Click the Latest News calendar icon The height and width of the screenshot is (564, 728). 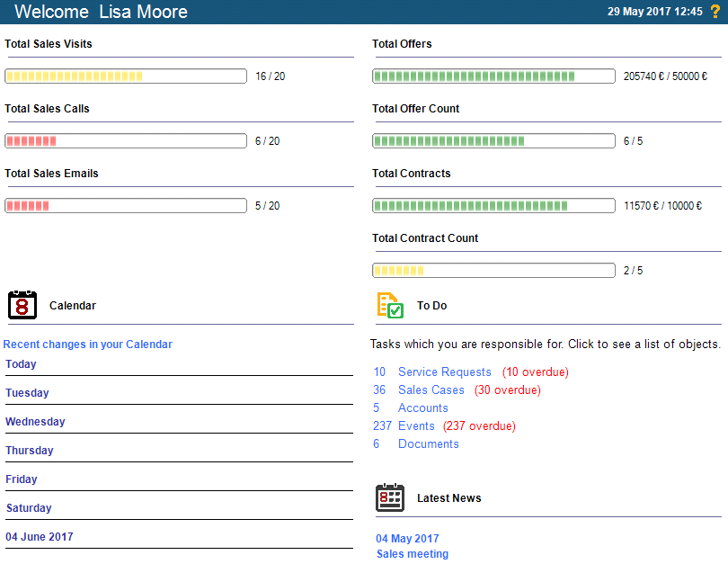[390, 497]
